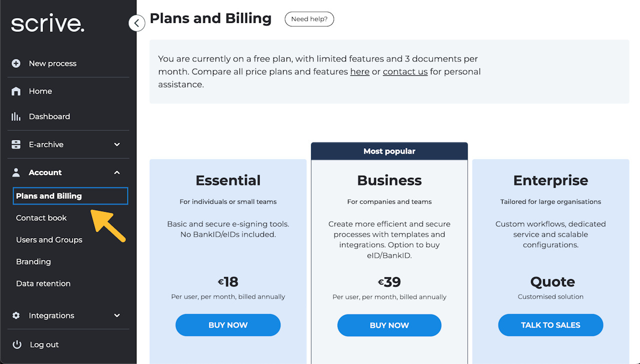Collapse the Account section chevron
This screenshot has height=364, width=640.
pos(117,172)
